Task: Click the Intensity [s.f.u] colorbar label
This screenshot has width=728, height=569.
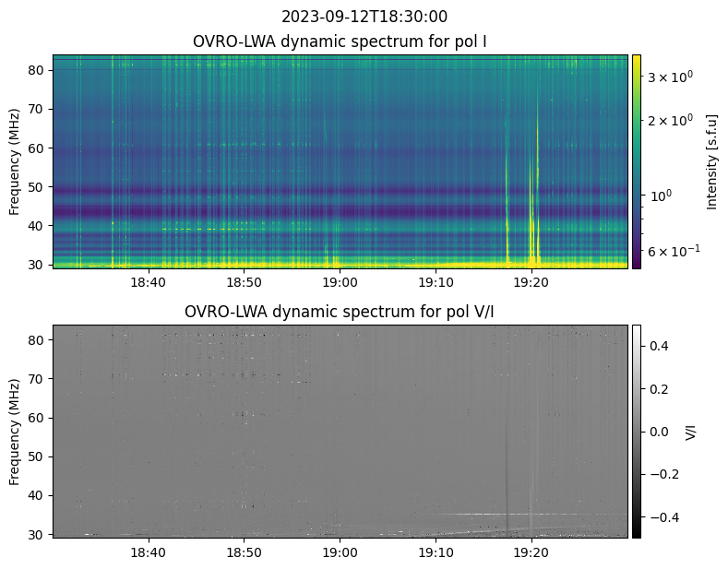Action: 711,161
